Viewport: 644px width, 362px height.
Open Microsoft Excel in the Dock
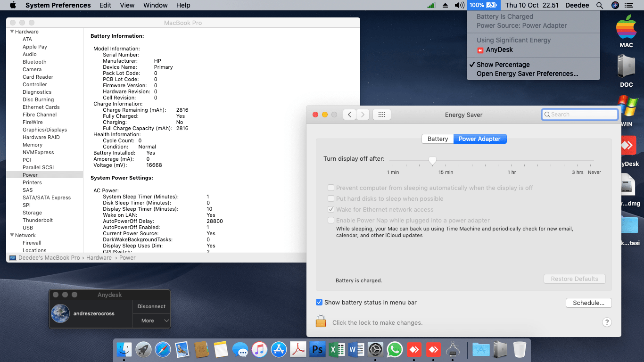tap(337, 349)
